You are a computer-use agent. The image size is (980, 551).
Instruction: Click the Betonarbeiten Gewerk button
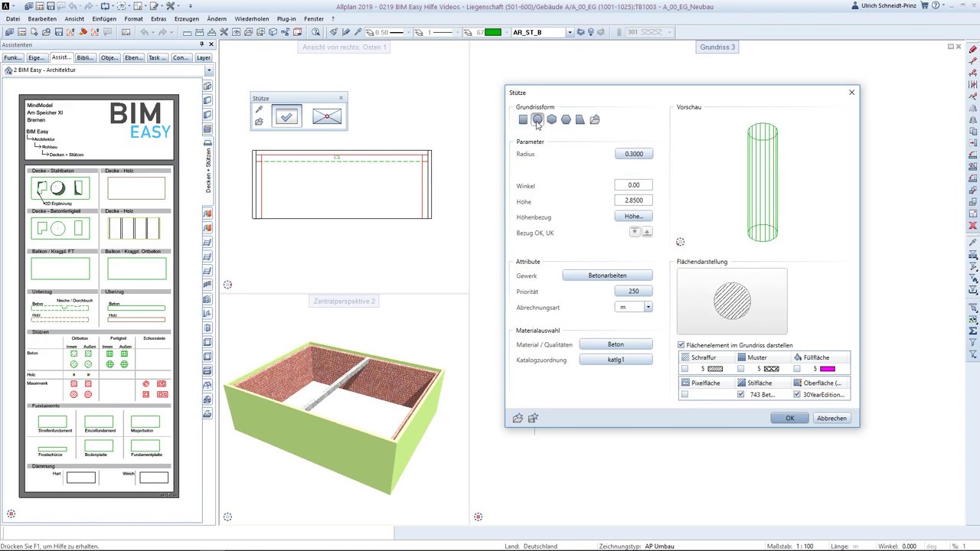607,275
